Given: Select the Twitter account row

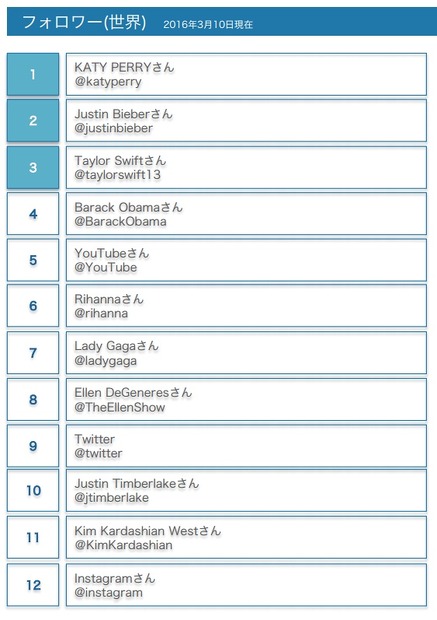Looking at the screenshot, I should pos(246,446).
